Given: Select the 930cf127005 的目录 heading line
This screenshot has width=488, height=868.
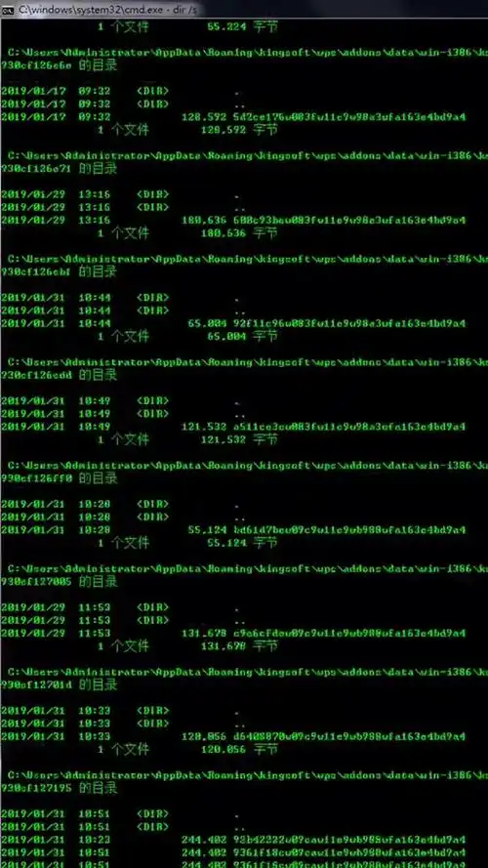Looking at the screenshot, I should 60,582.
